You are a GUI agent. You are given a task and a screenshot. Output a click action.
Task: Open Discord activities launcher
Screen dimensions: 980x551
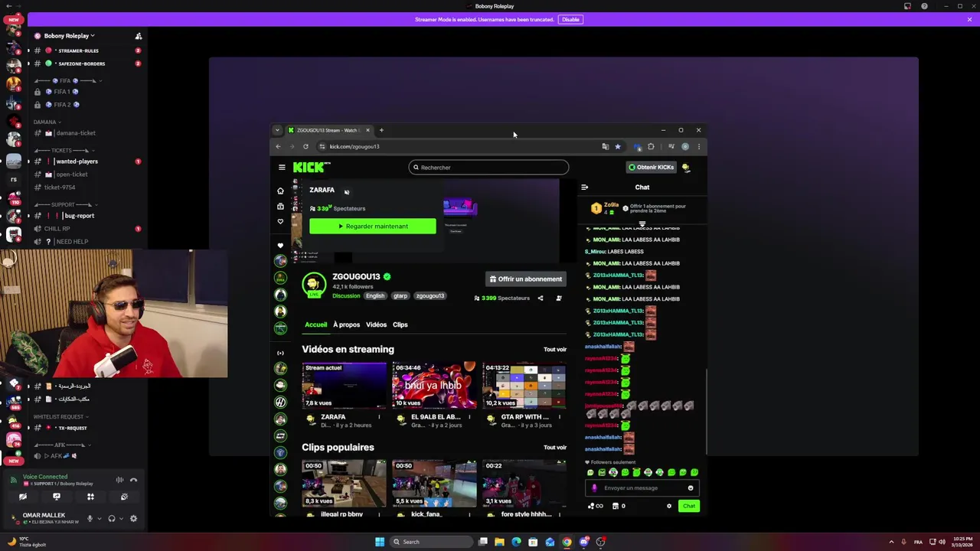coord(90,497)
